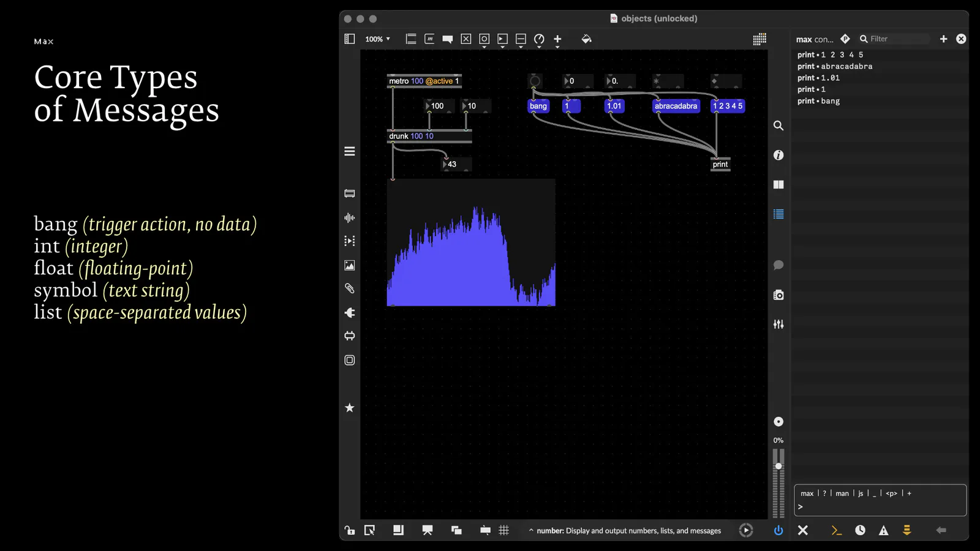
Task: Open the paint bucket format palette
Action: (x=586, y=39)
